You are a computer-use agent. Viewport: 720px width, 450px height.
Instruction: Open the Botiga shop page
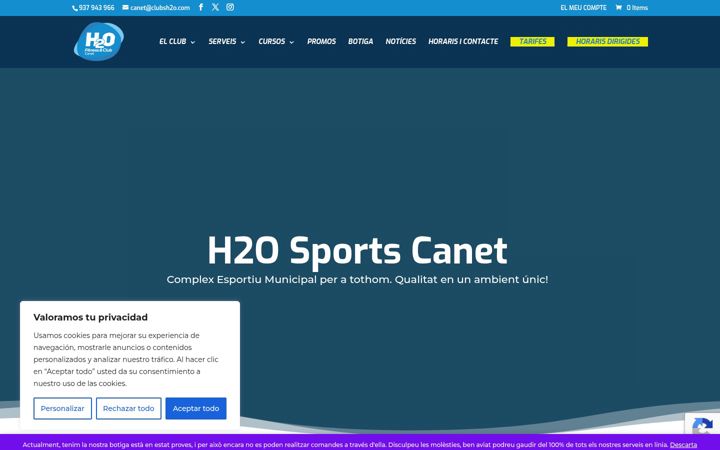360,41
